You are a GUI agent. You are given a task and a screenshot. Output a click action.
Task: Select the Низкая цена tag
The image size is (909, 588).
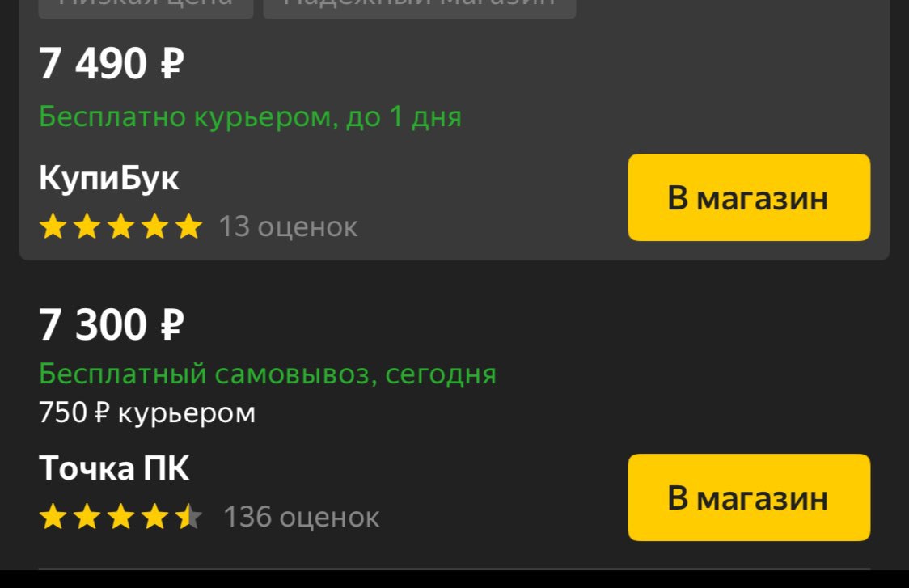point(146,5)
